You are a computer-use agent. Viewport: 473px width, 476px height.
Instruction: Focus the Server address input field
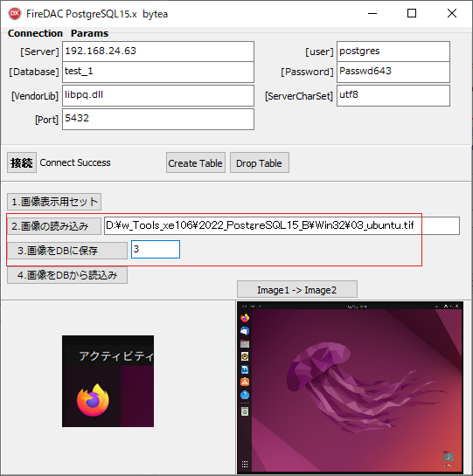(158, 52)
